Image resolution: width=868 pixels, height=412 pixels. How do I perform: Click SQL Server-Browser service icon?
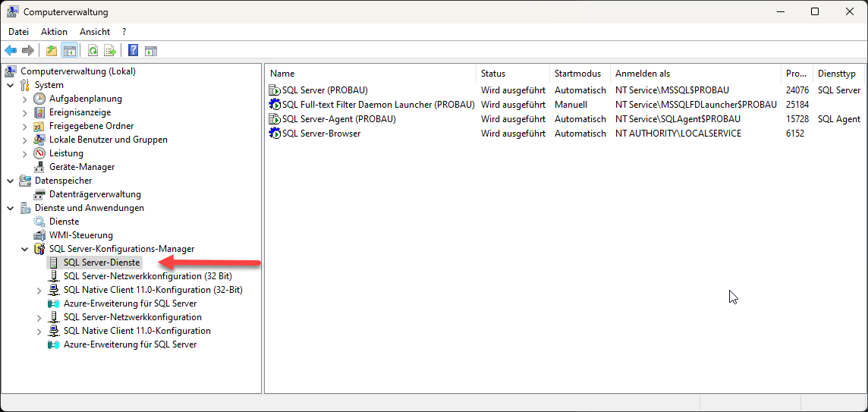click(x=275, y=134)
